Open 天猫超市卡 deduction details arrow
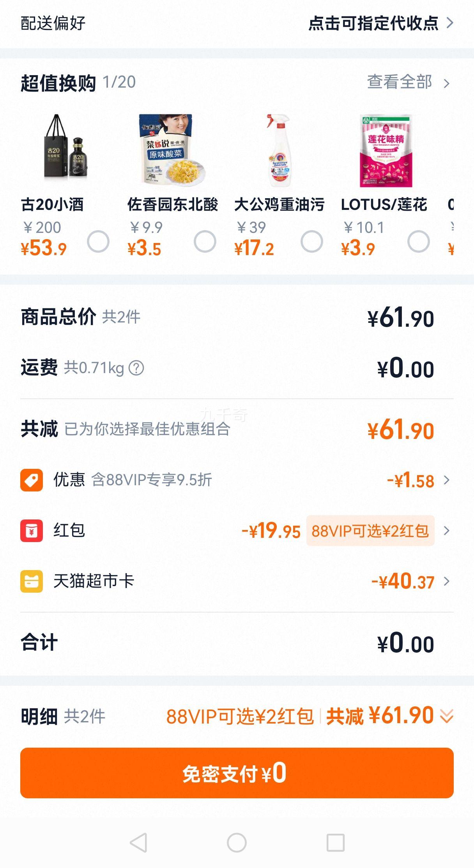Viewport: 474px width, 868px height. pyautogui.click(x=447, y=581)
